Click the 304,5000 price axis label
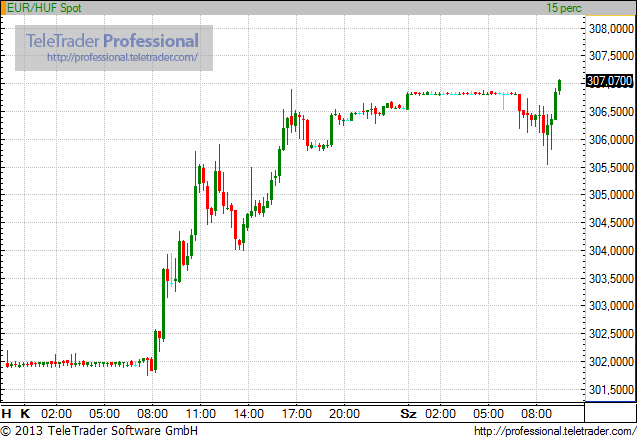Image resolution: width=637 pixels, height=440 pixels. tap(611, 223)
